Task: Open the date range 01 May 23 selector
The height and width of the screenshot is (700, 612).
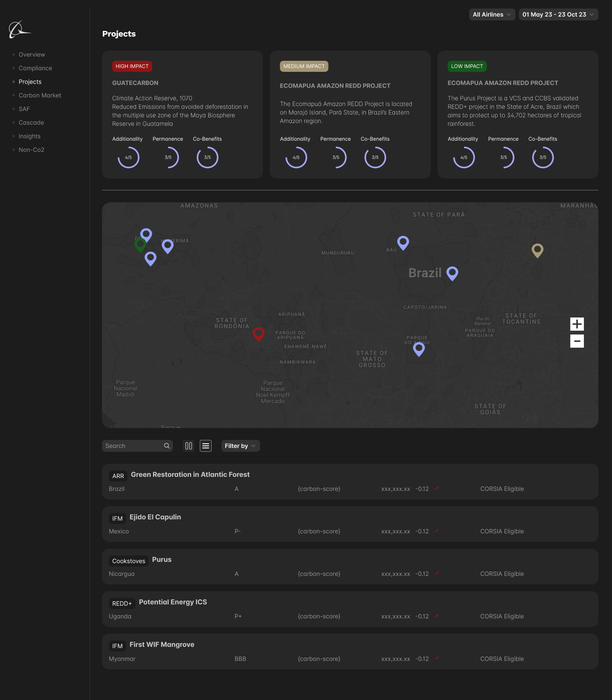Action: (558, 14)
